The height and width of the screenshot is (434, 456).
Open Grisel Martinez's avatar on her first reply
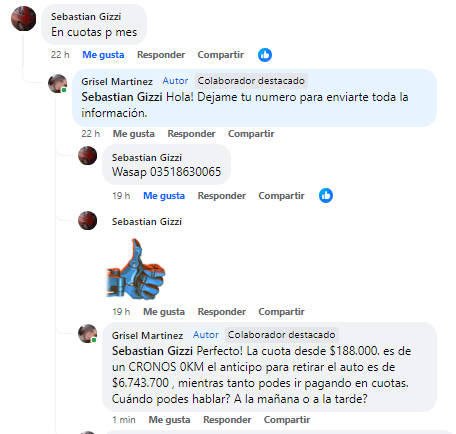pyautogui.click(x=58, y=84)
